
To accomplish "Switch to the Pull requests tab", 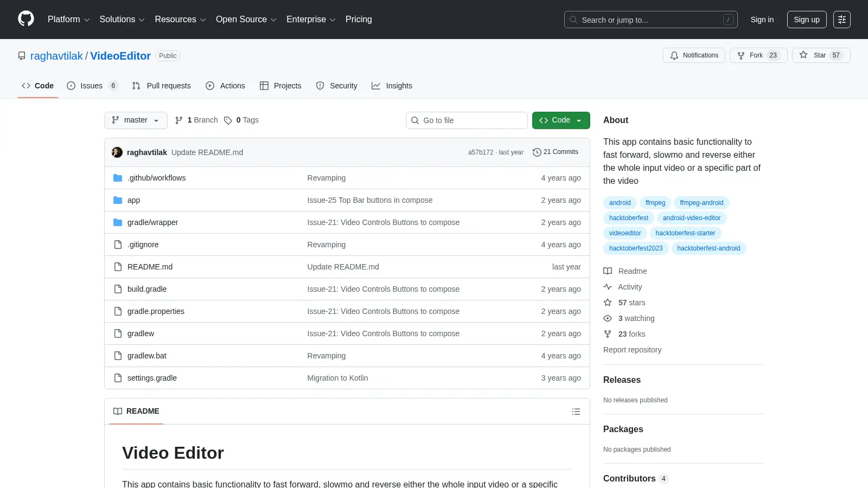I will click(162, 86).
